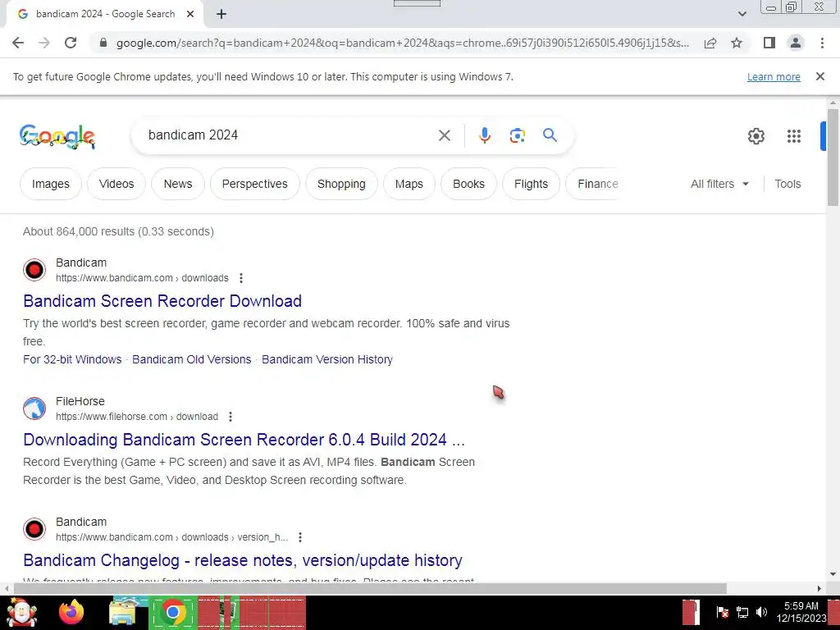Open search Tools

(x=787, y=184)
